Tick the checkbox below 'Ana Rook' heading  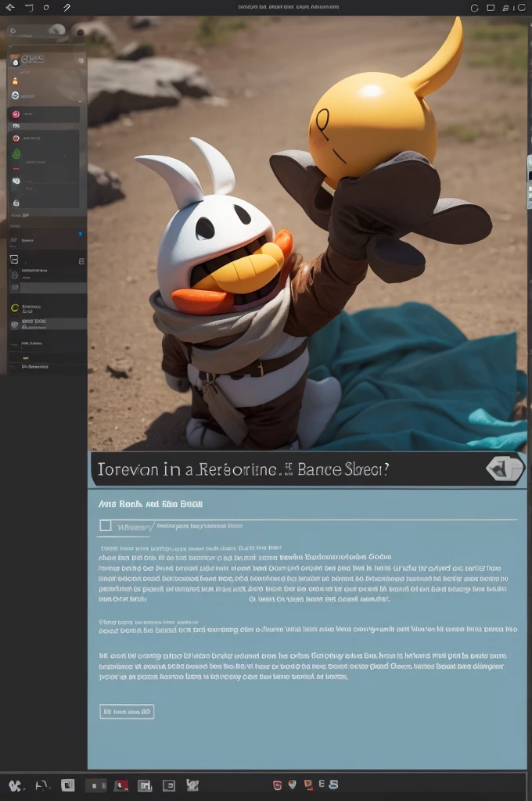(106, 526)
